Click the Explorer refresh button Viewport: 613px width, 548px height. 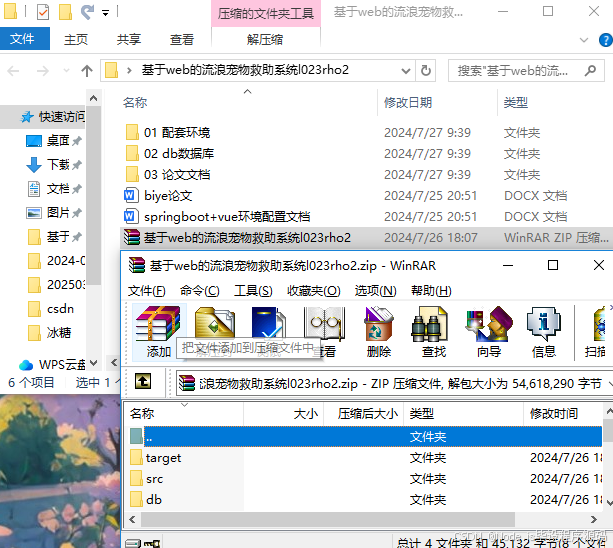[x=426, y=71]
